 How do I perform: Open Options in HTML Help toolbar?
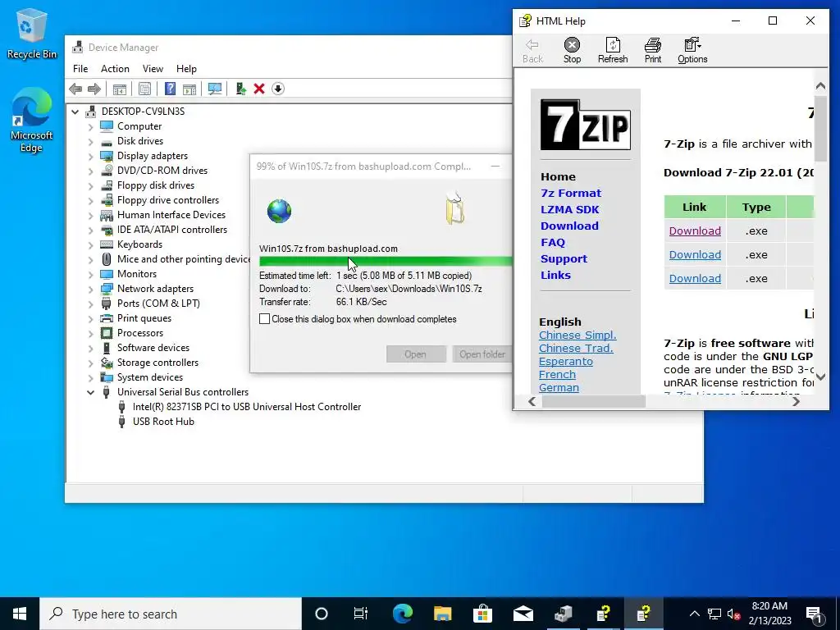(692, 50)
